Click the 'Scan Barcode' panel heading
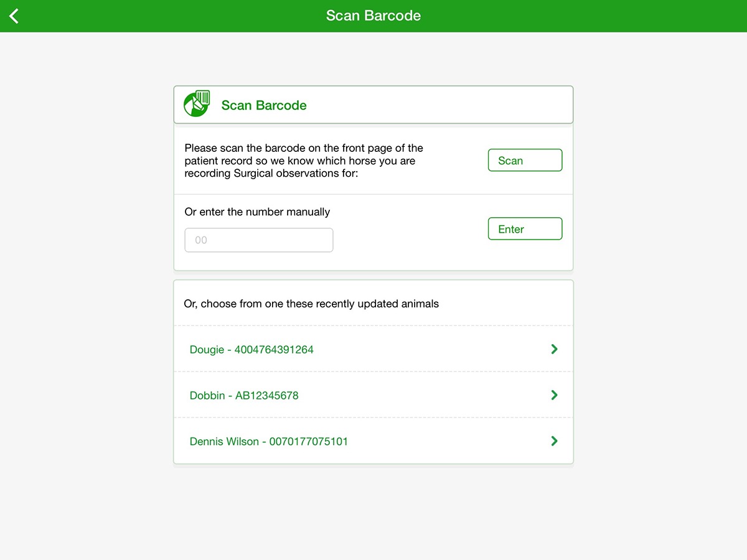The height and width of the screenshot is (560, 747). [264, 105]
